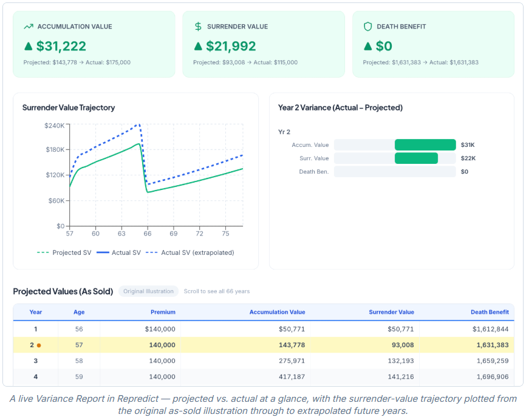The width and height of the screenshot is (526, 420).
Task: Click 141,216 surrender value cell
Action: click(400, 377)
